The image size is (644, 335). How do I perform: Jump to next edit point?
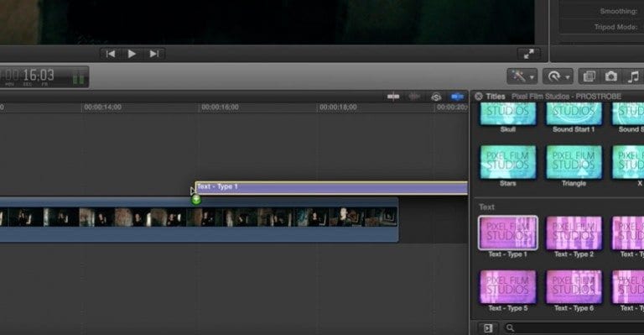[x=154, y=54]
